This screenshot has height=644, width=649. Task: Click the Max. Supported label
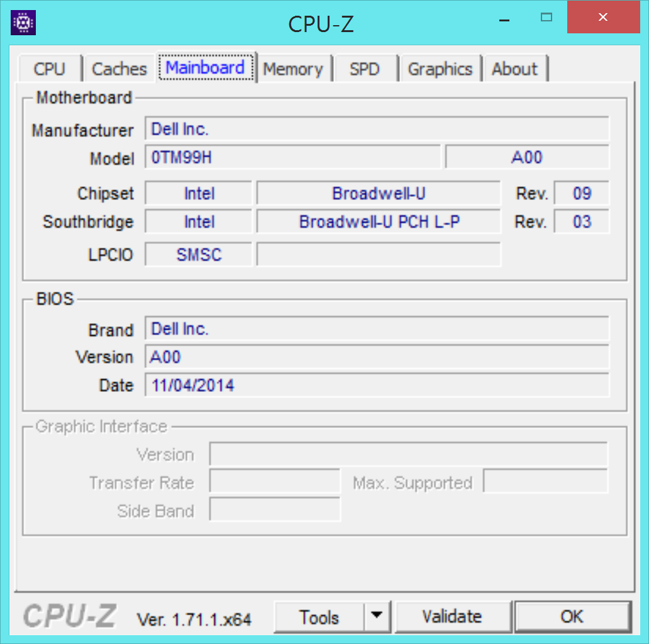pos(413,483)
